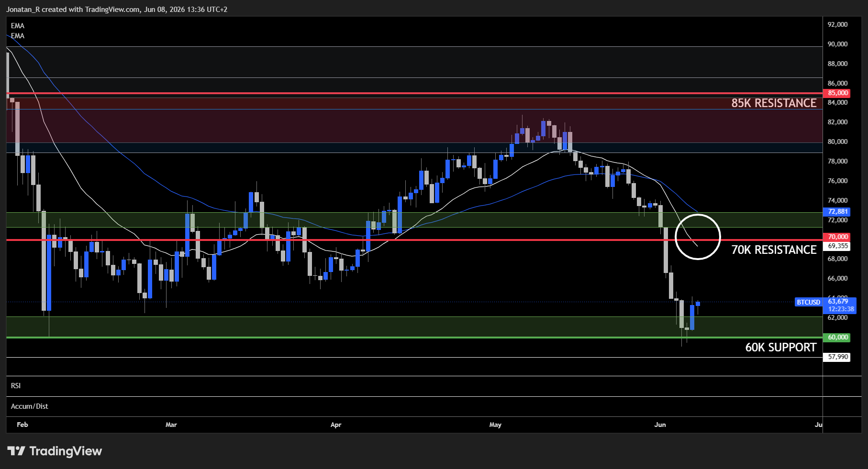Click the 57,990 price line tag

836,357
